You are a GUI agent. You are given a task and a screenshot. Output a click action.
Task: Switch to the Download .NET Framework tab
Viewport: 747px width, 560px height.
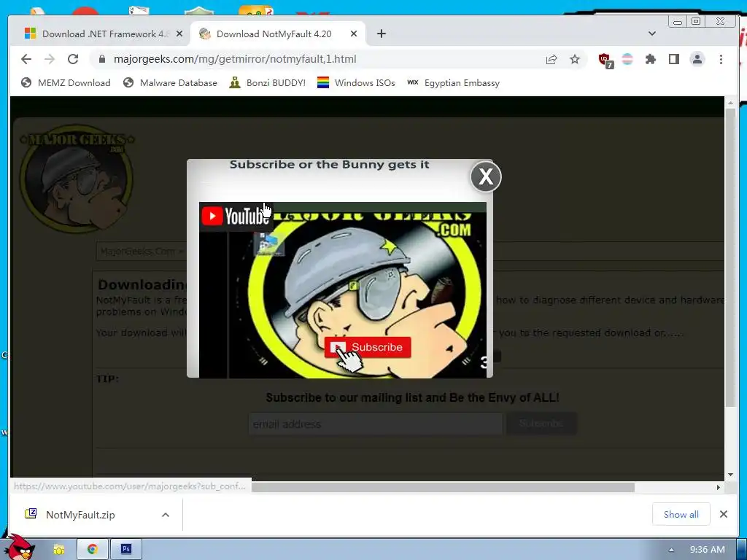103,34
